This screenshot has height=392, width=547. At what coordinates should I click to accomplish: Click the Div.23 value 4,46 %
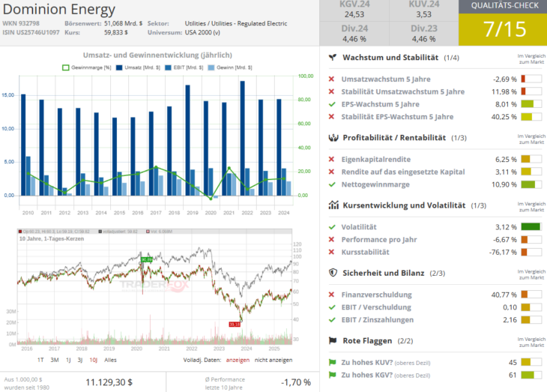423,39
